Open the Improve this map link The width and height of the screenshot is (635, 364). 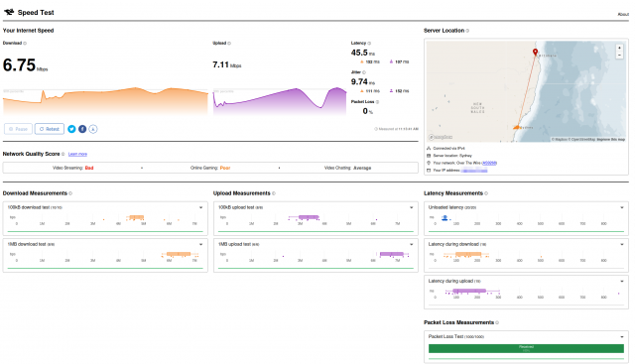pyautogui.click(x=611, y=140)
